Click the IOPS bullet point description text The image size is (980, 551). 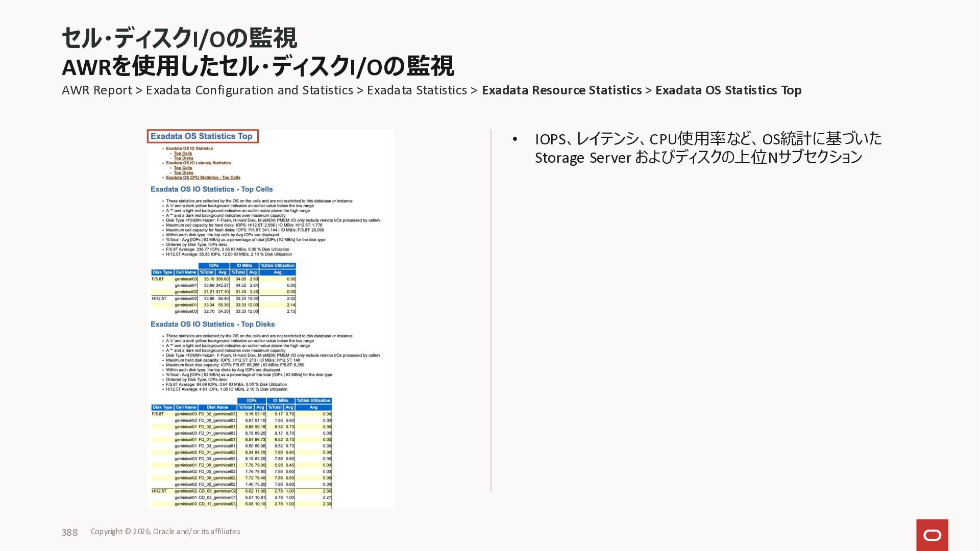pos(707,147)
